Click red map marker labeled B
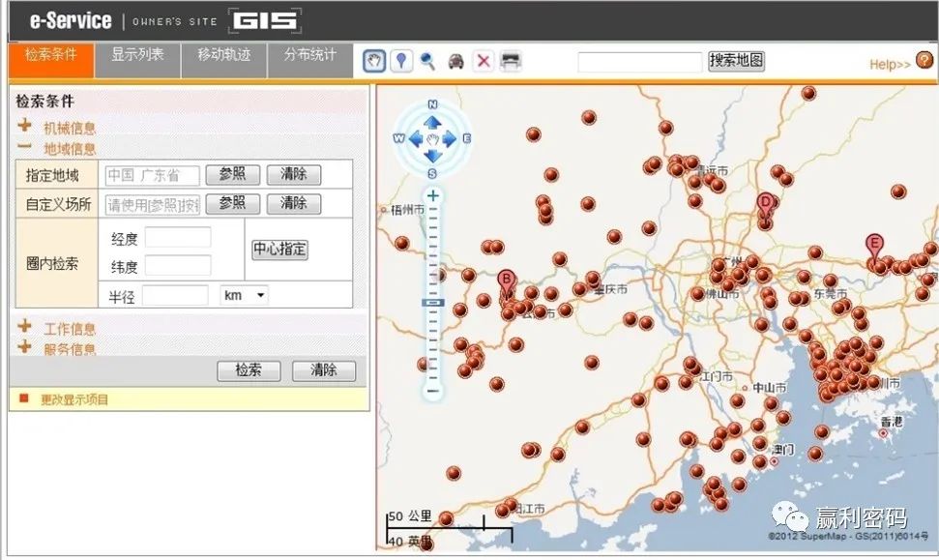Viewport: 939px width, 560px height. coord(505,280)
